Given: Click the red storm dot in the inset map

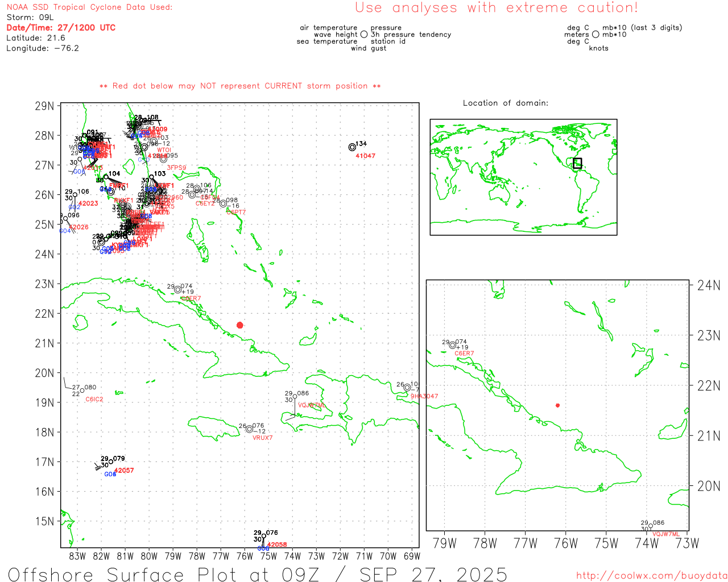Looking at the screenshot, I should (x=557, y=405).
